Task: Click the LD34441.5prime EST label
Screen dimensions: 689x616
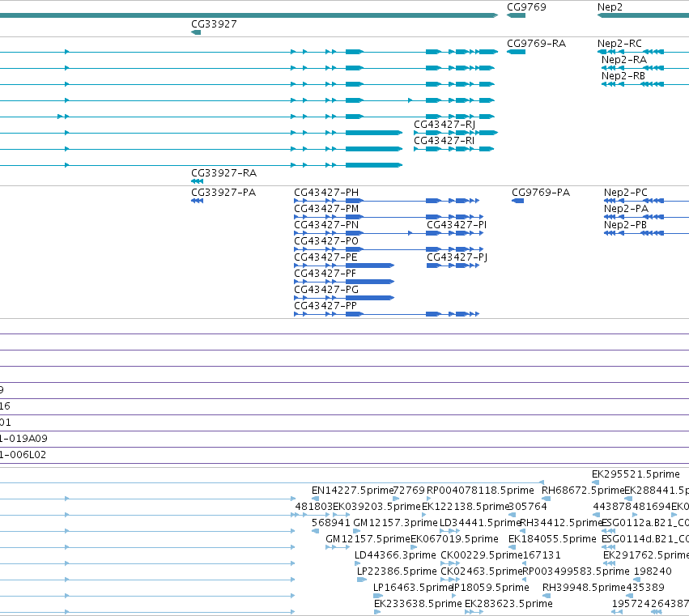Action: (x=480, y=523)
